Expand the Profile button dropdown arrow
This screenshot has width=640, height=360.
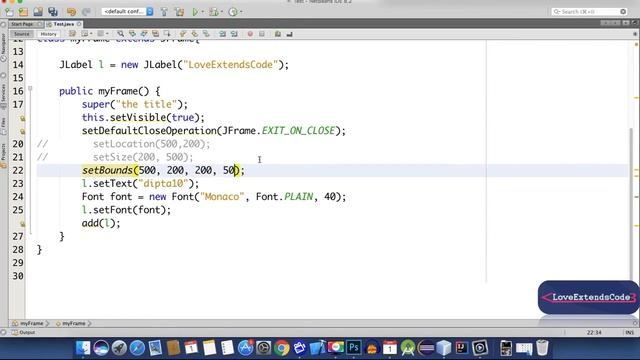coord(241,12)
